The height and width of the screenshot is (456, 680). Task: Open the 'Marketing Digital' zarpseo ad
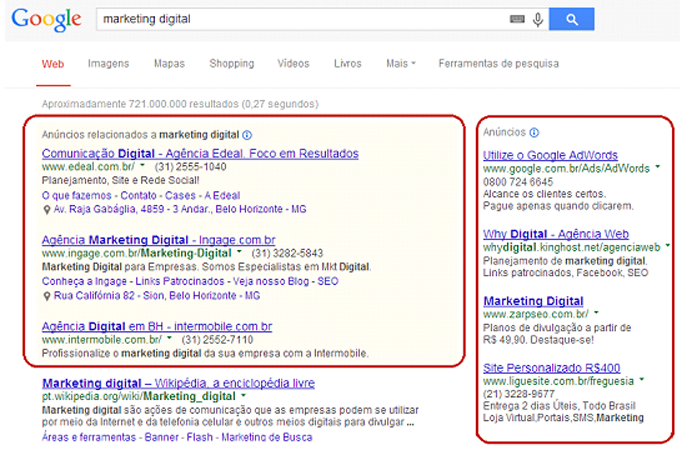click(x=533, y=301)
